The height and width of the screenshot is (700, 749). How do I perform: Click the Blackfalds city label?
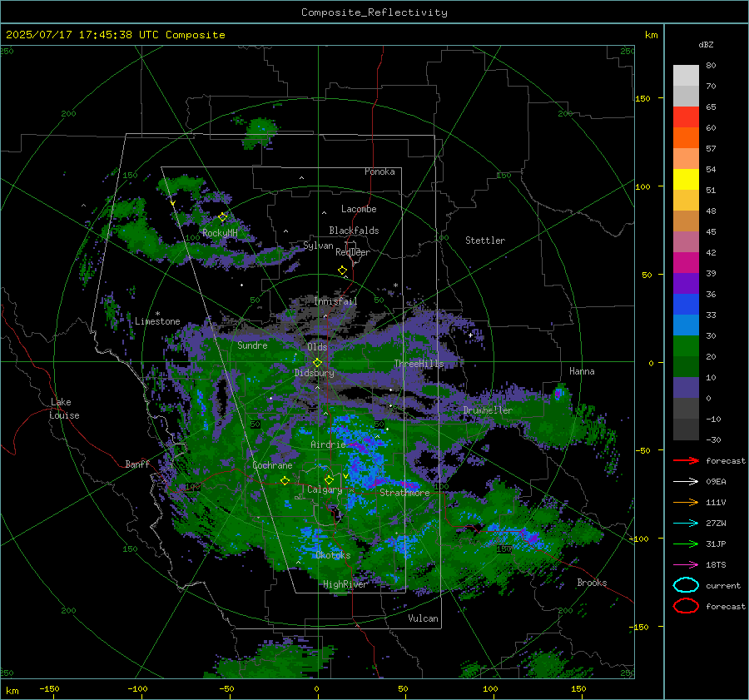[x=354, y=231]
